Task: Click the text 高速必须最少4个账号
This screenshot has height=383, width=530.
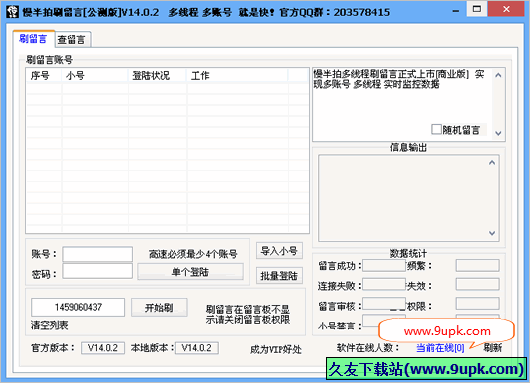Action: coord(193,254)
